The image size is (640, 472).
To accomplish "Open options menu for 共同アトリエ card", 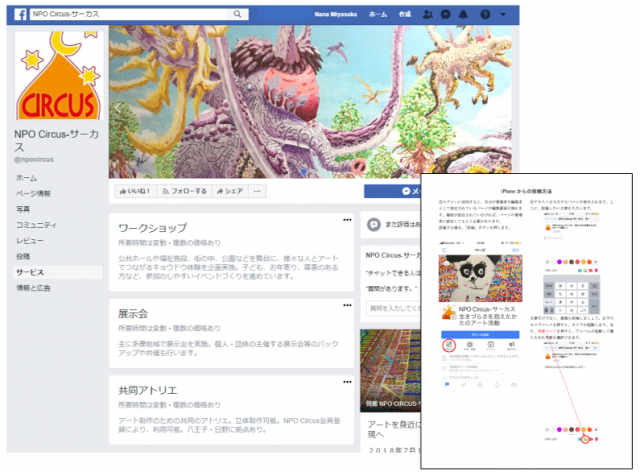I will (x=347, y=382).
